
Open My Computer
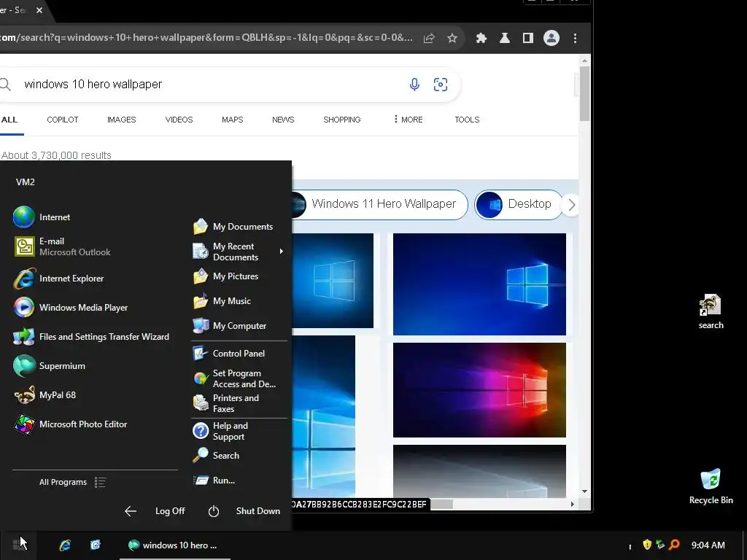tap(230, 326)
